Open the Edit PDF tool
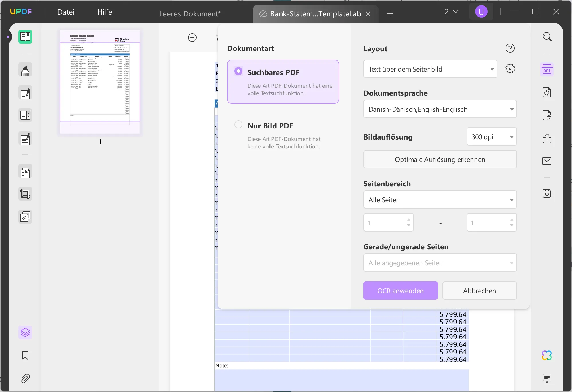 pos(25,93)
